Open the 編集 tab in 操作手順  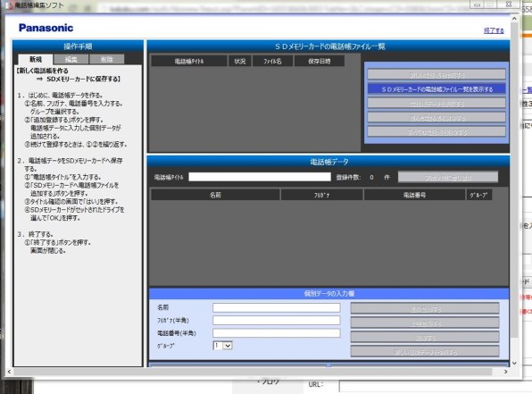71,60
